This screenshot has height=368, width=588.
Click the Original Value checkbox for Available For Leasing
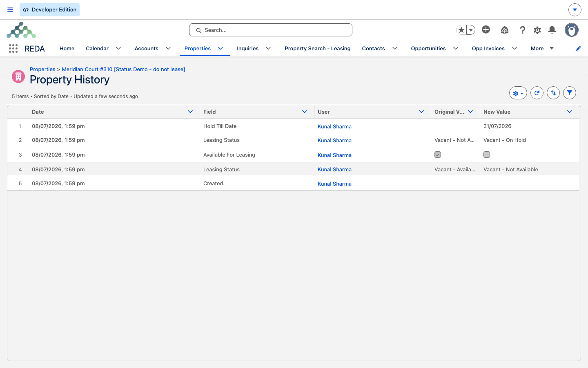click(x=438, y=155)
